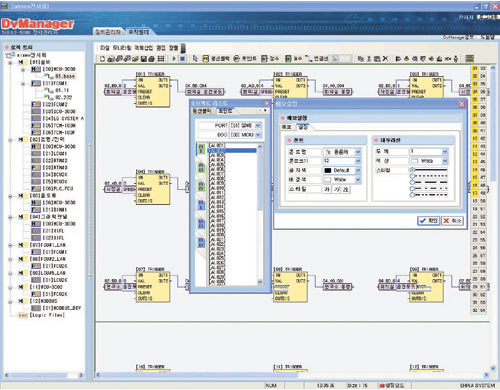500x390 pixels.
Task: Click the New file toolbar icon
Action: pyautogui.click(x=102, y=59)
